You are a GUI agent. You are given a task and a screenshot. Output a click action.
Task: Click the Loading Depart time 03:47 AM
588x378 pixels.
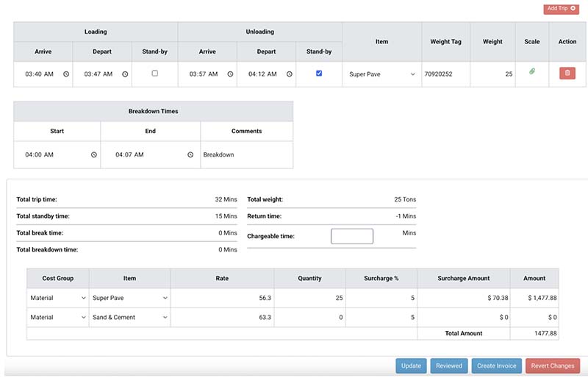tap(98, 74)
